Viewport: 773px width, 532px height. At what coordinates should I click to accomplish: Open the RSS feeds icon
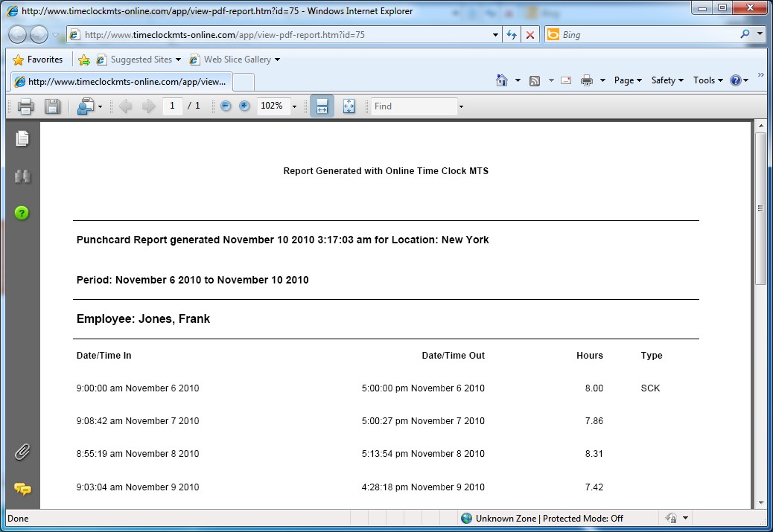point(535,81)
